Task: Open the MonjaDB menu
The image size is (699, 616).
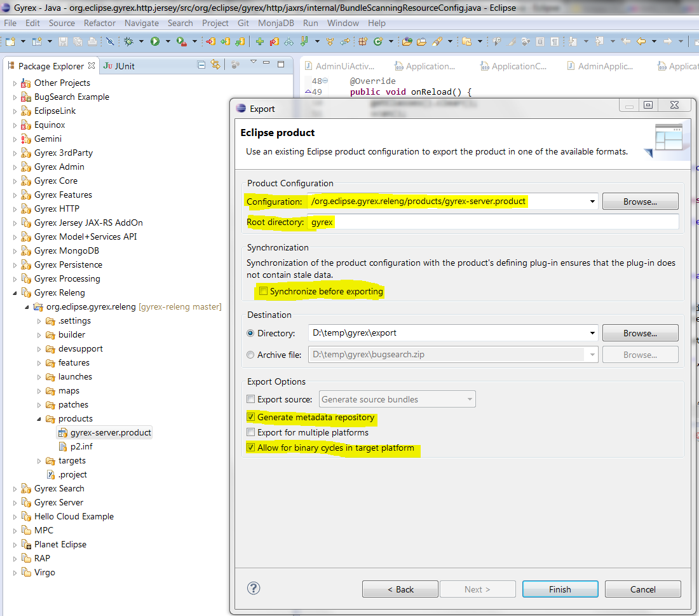Action: coord(276,23)
